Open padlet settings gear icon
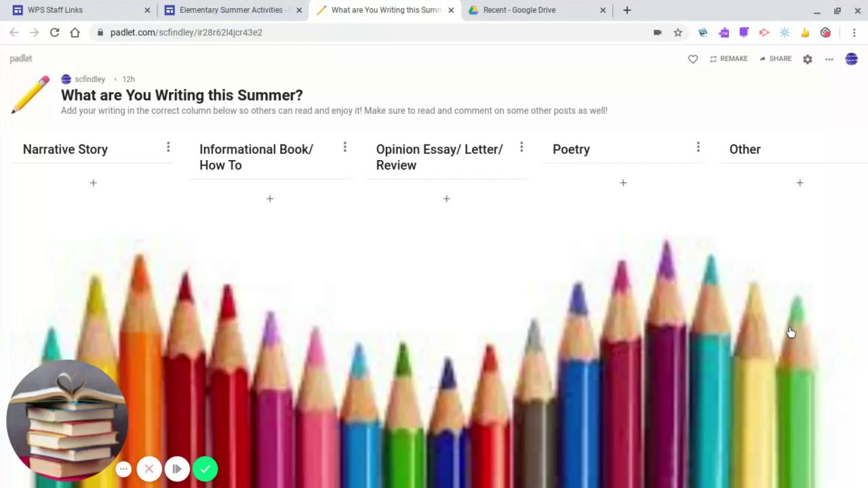 [807, 59]
